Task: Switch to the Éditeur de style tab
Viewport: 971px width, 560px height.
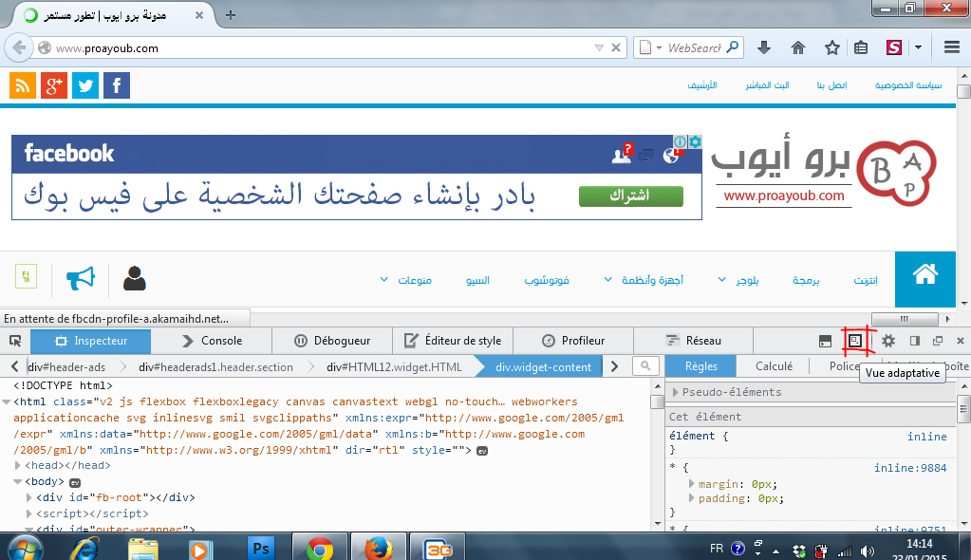Action: [x=454, y=341]
